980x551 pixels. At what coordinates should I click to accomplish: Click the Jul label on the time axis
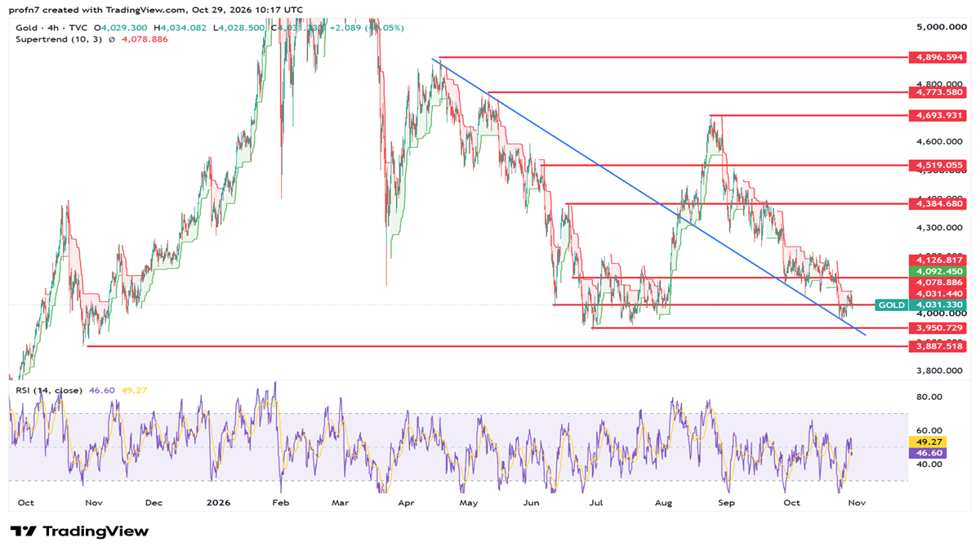click(x=595, y=503)
